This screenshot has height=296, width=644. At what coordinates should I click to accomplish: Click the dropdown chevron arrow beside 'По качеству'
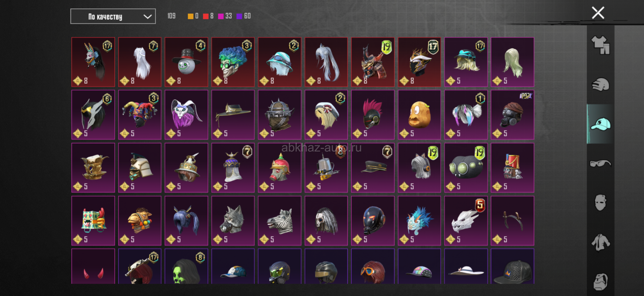point(148,16)
